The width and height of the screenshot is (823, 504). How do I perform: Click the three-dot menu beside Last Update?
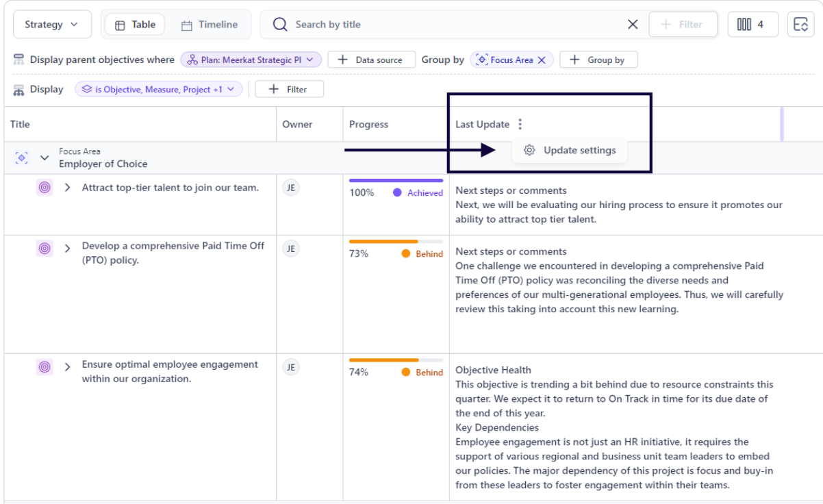pyautogui.click(x=520, y=125)
